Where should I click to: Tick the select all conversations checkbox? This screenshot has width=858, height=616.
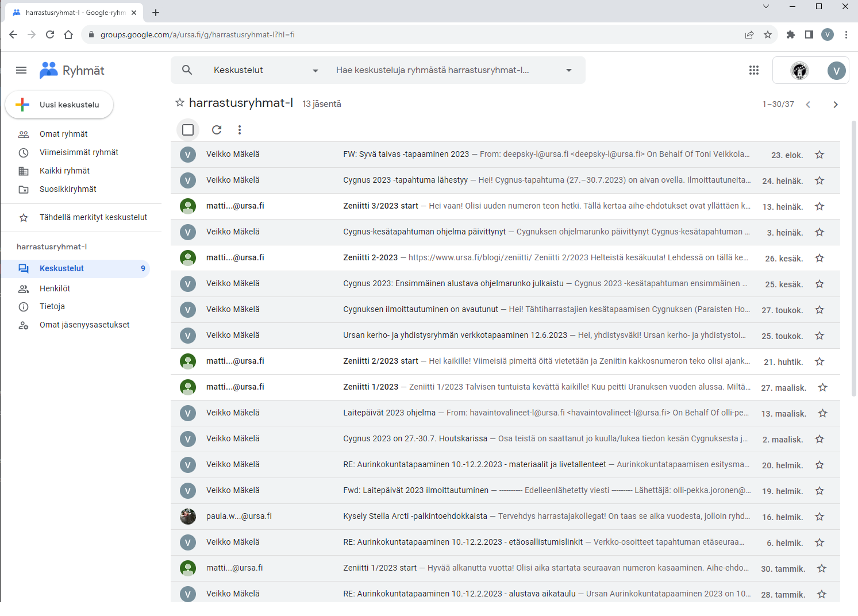(x=188, y=130)
